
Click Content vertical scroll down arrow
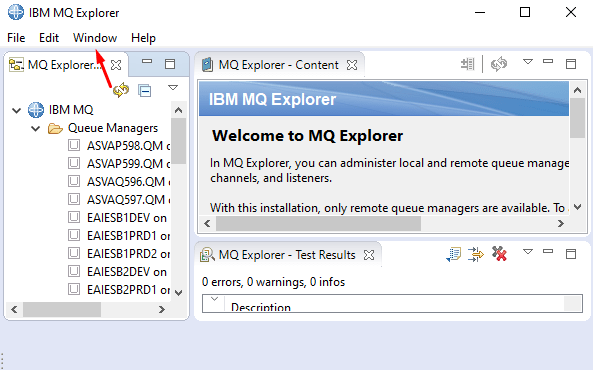(x=577, y=207)
